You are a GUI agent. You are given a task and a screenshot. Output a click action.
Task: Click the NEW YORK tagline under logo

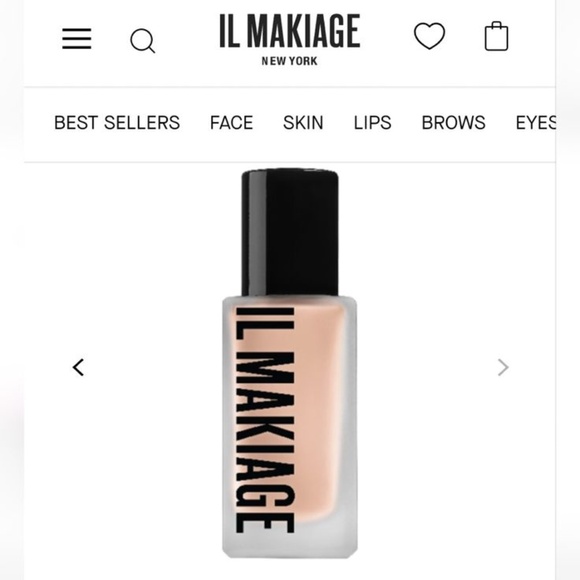290,61
